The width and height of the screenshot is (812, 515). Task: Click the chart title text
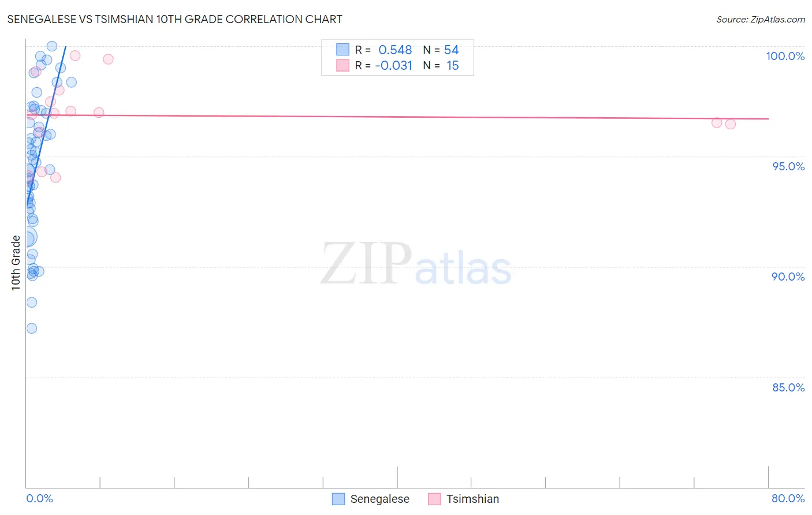click(174, 20)
